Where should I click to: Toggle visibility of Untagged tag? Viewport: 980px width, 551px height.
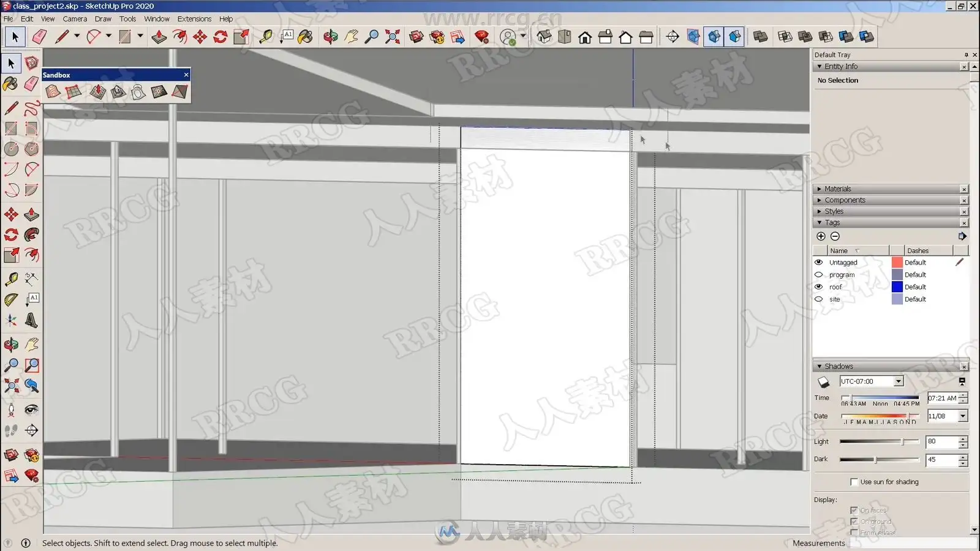click(x=819, y=262)
